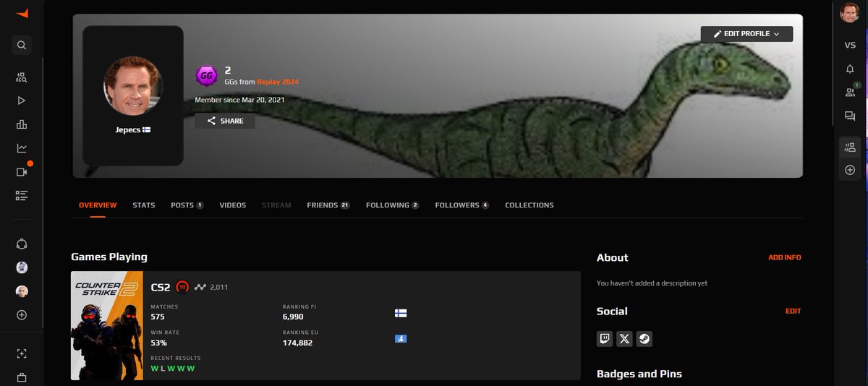This screenshot has height=386, width=868.
Task: Open Twitch social icon
Action: pyautogui.click(x=605, y=338)
